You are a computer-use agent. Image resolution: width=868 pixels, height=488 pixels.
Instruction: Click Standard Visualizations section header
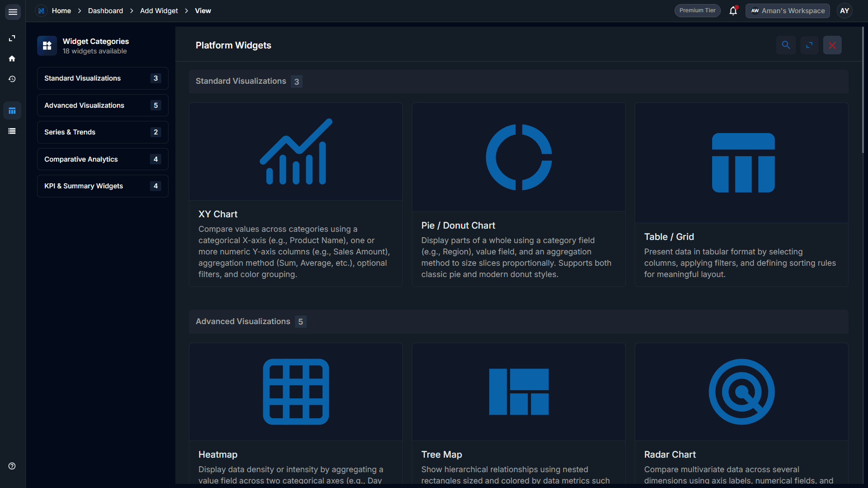pyautogui.click(x=518, y=81)
